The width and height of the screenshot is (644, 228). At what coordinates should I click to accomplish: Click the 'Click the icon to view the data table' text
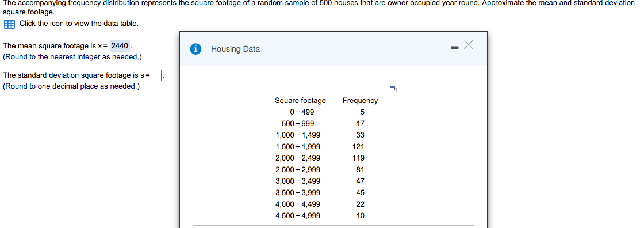click(x=79, y=24)
